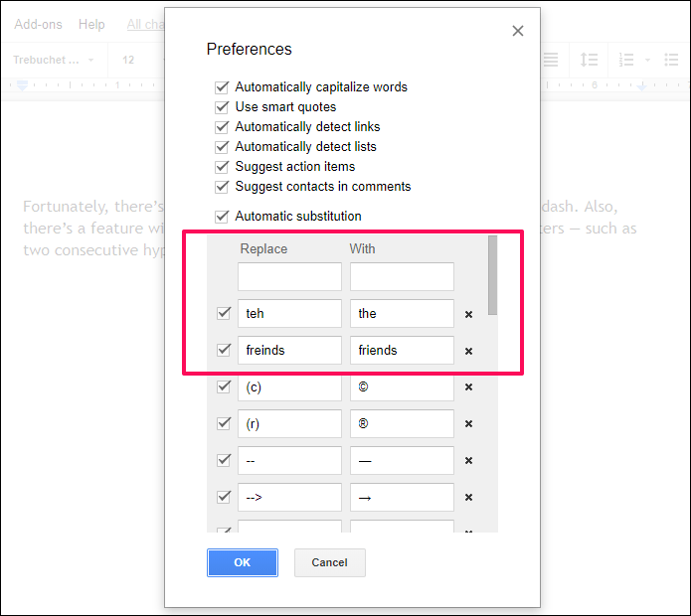The width and height of the screenshot is (691, 616).
Task: Uncheck the (r) substitution row checkbox
Action: (x=224, y=423)
